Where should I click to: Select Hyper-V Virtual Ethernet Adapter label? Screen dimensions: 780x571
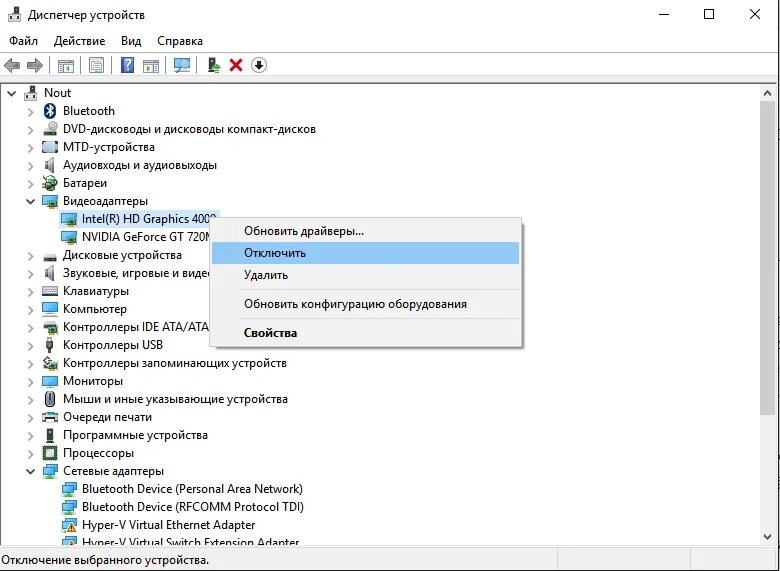click(x=168, y=525)
